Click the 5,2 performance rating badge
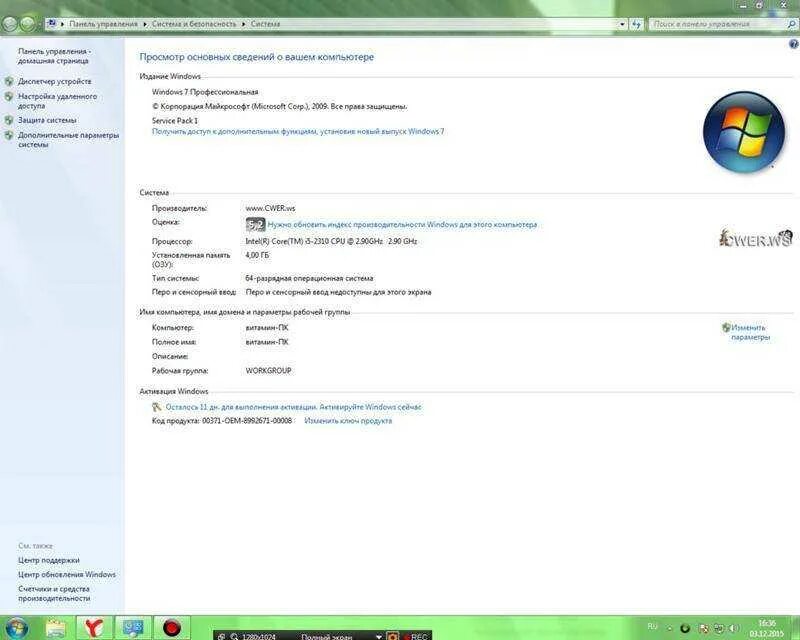800x640 pixels. point(255,225)
